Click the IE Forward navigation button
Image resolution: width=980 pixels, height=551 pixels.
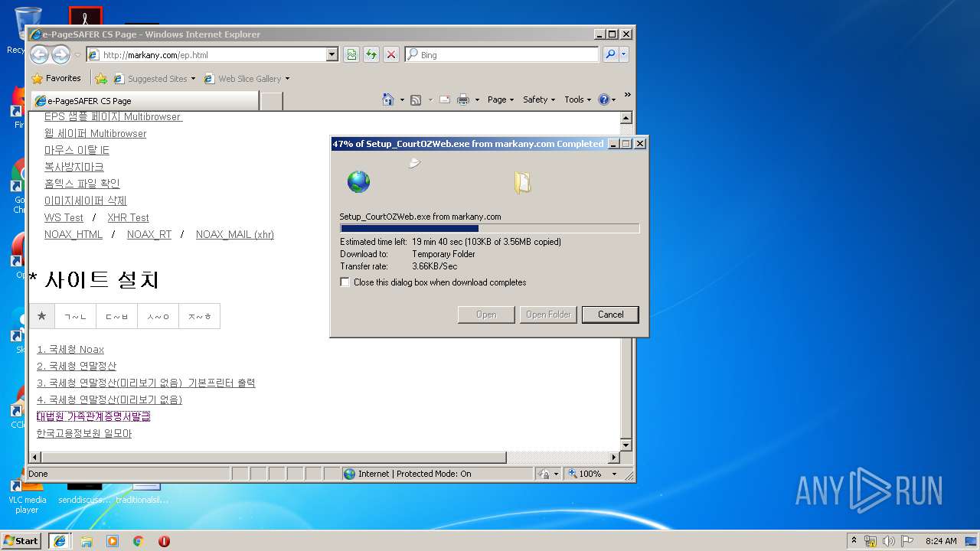click(x=60, y=54)
